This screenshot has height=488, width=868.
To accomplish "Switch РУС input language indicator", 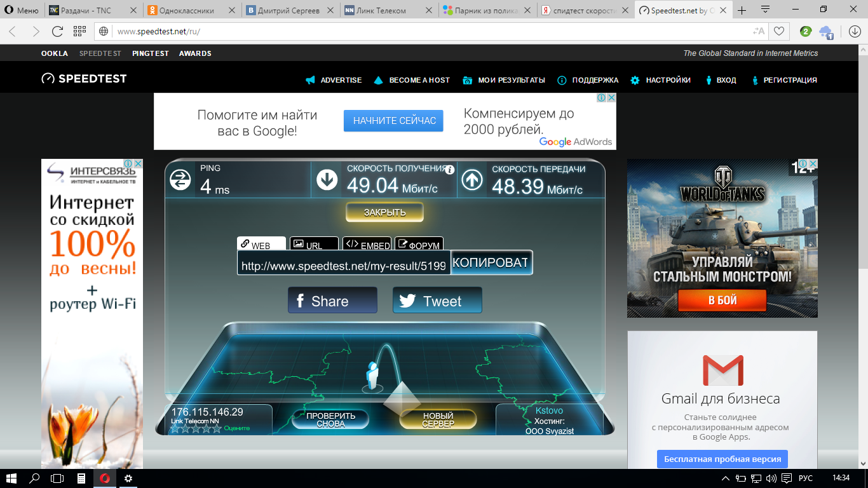I will point(805,478).
